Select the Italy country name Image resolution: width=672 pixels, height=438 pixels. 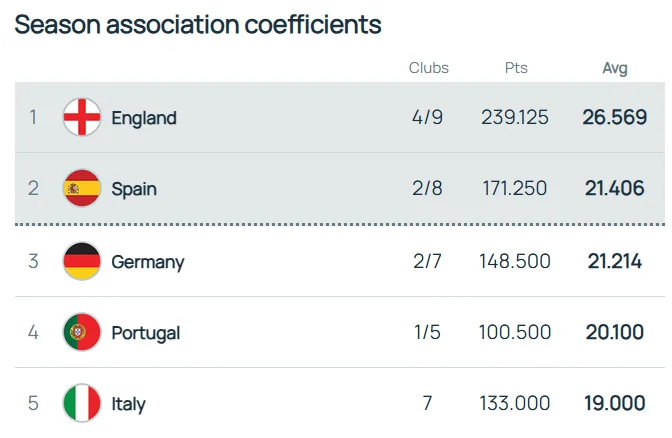(129, 403)
